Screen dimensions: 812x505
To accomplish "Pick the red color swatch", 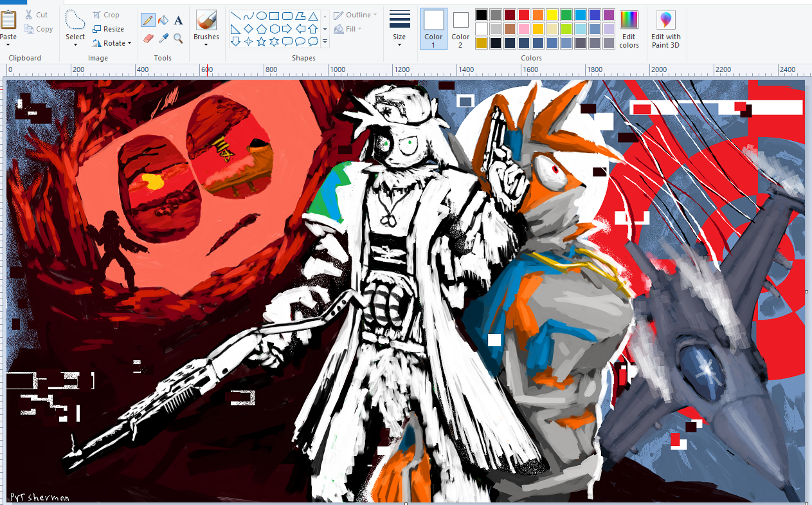I will click(x=524, y=15).
